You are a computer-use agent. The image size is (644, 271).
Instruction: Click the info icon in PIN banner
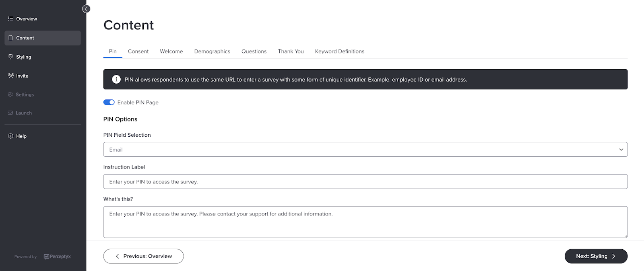click(116, 79)
